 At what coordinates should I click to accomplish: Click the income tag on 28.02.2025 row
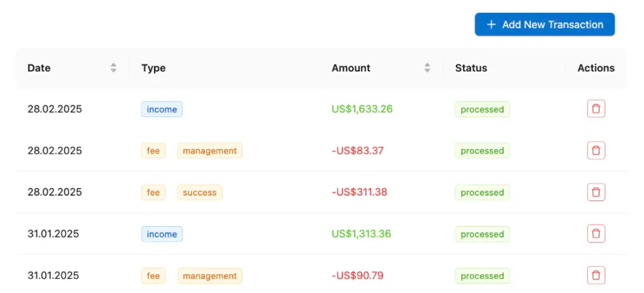[162, 109]
